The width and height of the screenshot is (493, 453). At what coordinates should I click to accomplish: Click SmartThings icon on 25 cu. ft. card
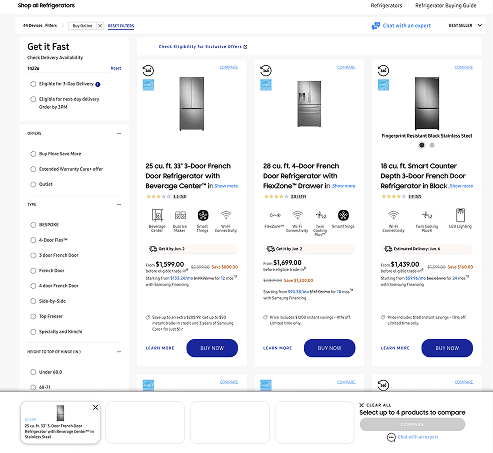pyautogui.click(x=203, y=215)
